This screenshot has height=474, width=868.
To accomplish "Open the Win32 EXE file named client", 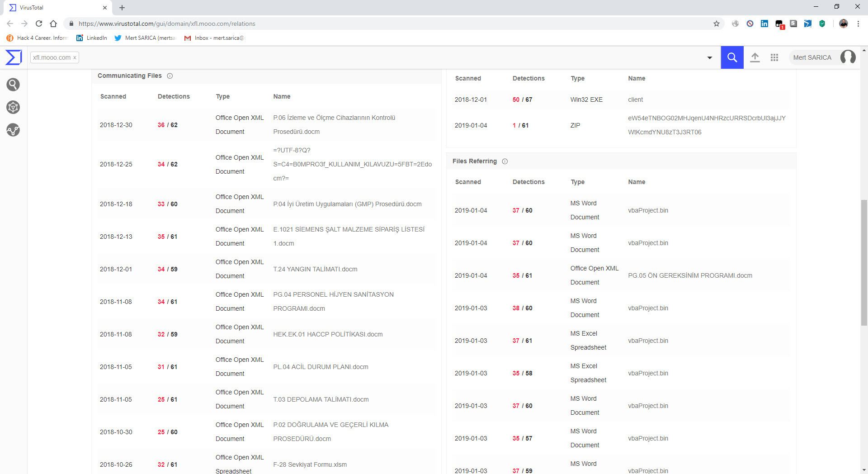I will pyautogui.click(x=635, y=100).
